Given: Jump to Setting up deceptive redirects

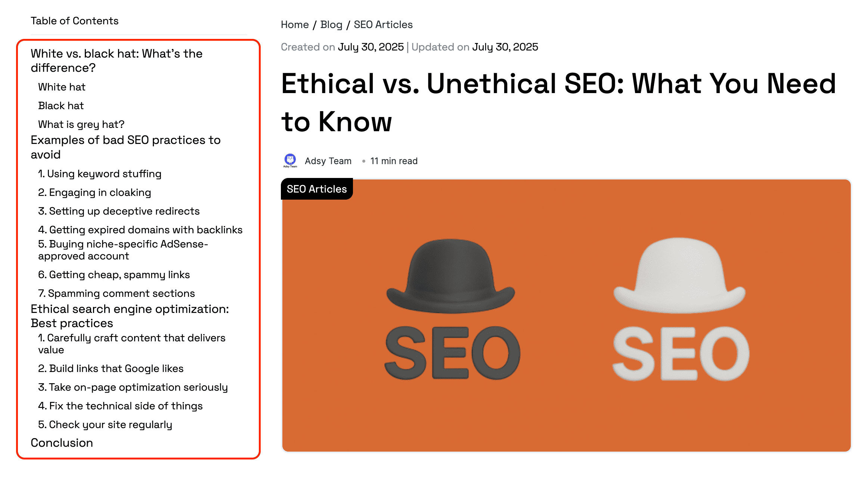Looking at the screenshot, I should [119, 211].
